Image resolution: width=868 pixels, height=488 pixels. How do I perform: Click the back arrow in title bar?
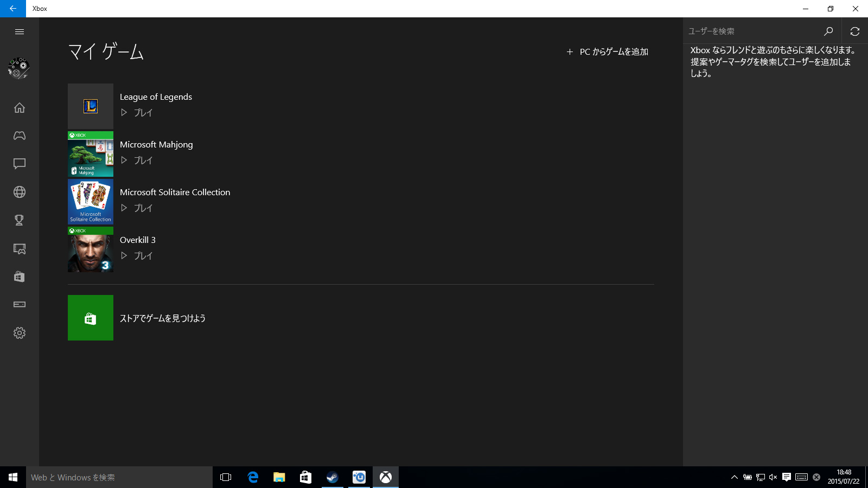(x=13, y=9)
